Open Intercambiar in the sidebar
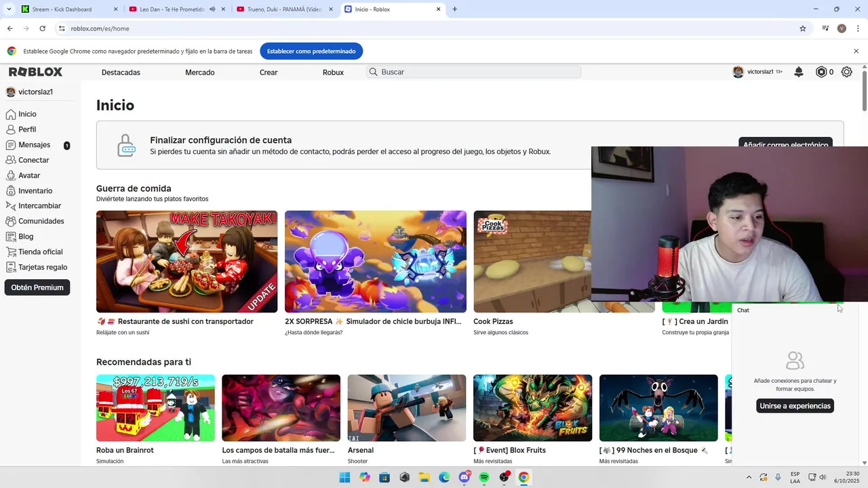The image size is (868, 488). 39,206
